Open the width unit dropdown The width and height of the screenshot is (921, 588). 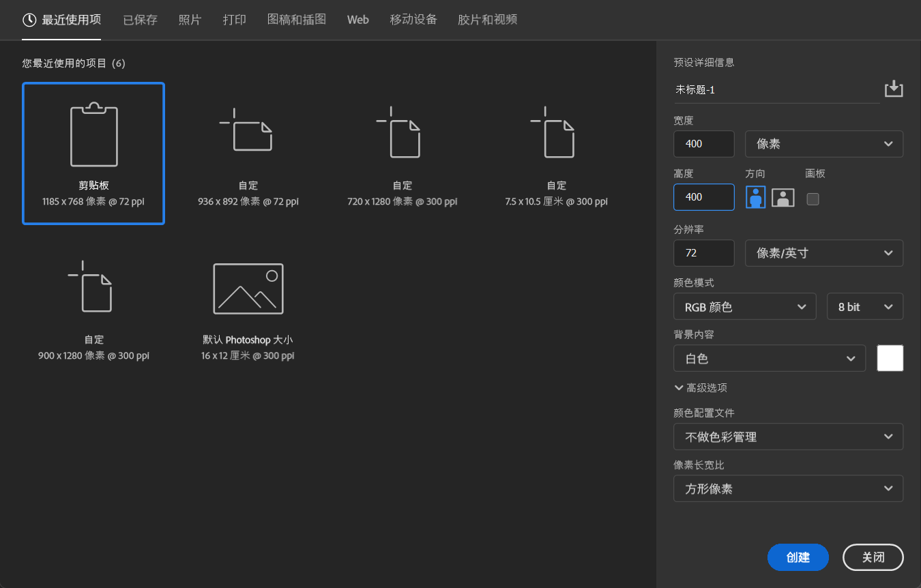click(823, 144)
